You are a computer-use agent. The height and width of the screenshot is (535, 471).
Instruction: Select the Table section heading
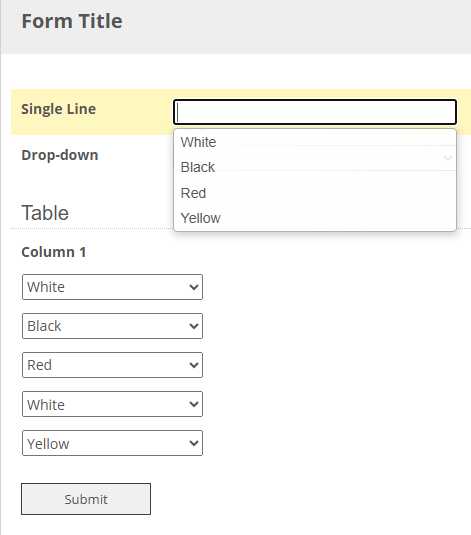(x=45, y=213)
